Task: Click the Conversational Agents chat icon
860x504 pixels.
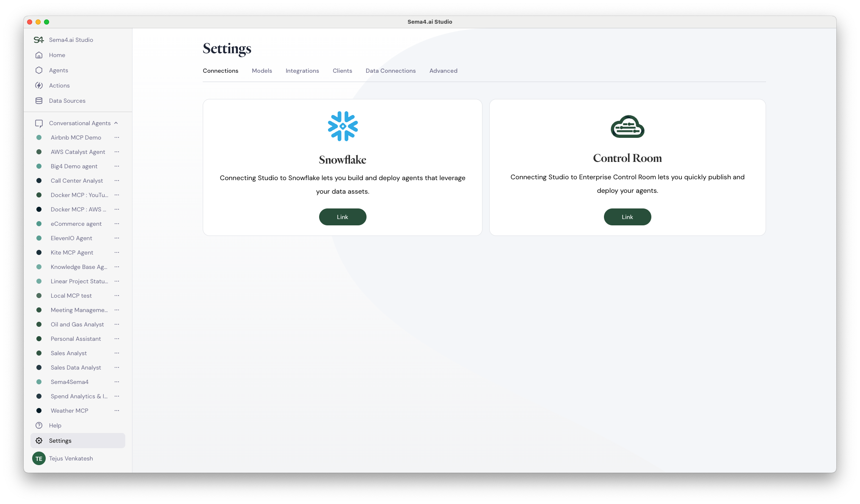Action: (x=39, y=123)
